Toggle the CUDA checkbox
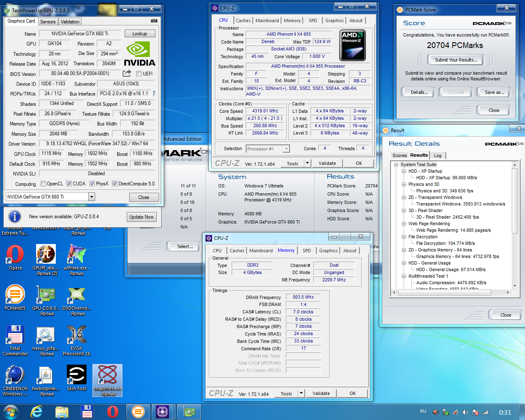 click(x=69, y=184)
